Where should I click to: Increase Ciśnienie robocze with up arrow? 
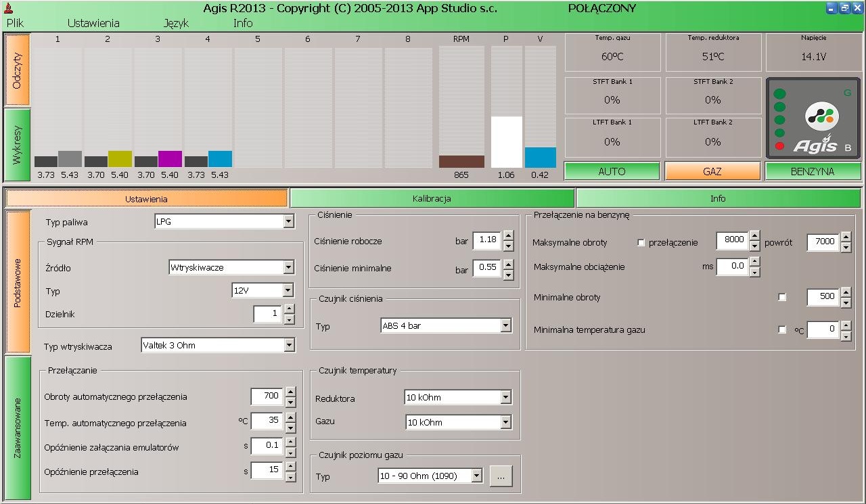[508, 235]
